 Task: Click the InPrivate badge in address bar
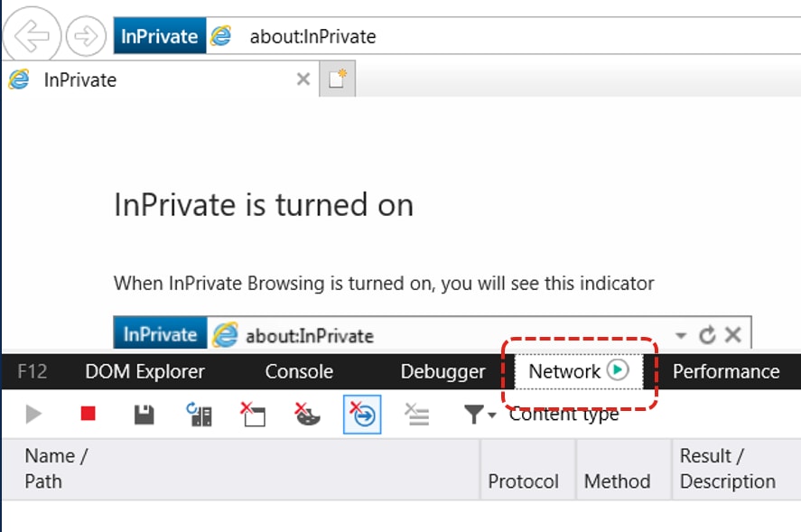coord(160,36)
